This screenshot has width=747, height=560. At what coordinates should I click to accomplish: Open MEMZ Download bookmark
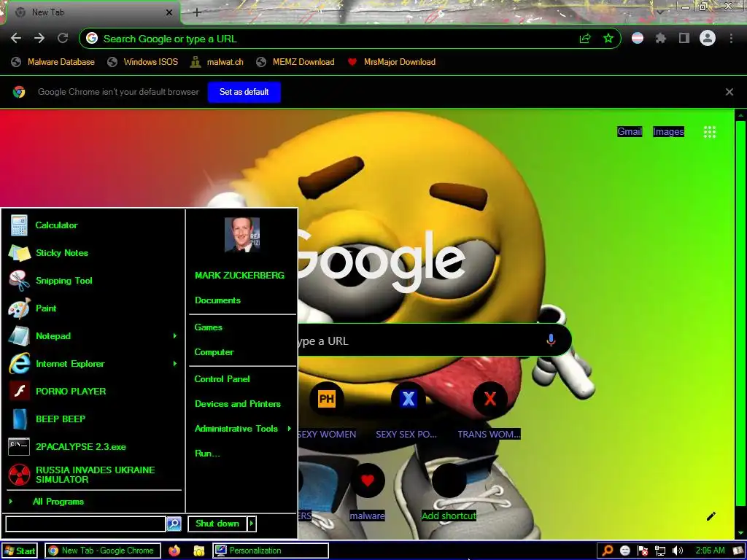click(295, 62)
